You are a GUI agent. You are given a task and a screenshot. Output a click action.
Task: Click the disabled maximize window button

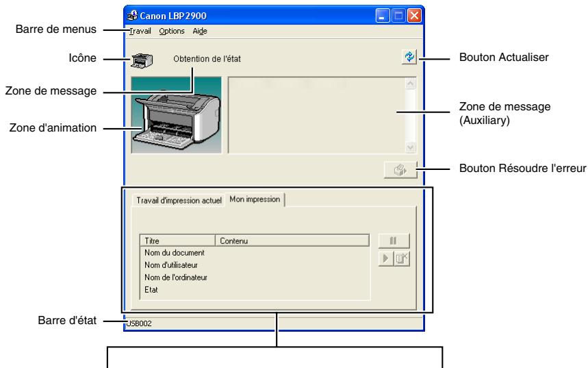[x=398, y=16]
